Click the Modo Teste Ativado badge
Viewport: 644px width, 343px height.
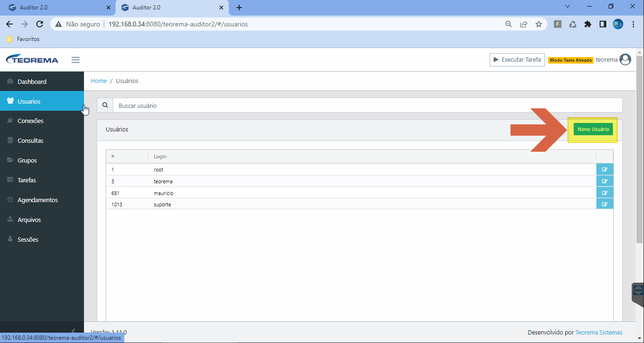click(x=571, y=60)
